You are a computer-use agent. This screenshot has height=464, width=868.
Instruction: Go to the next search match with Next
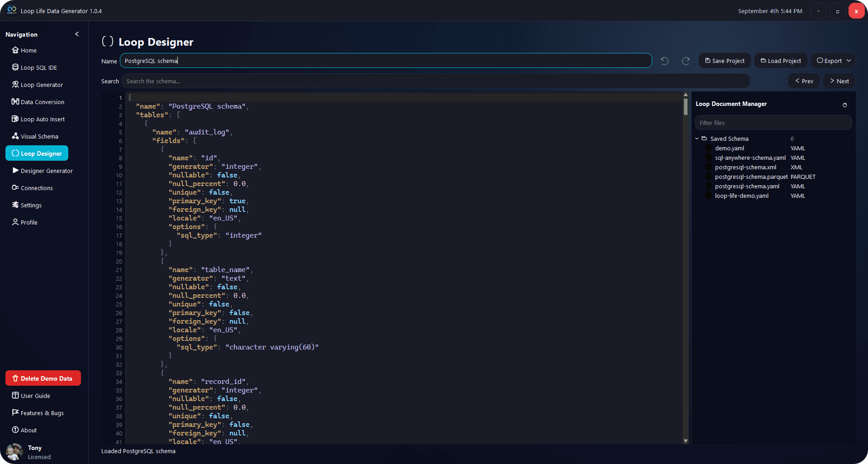(840, 81)
